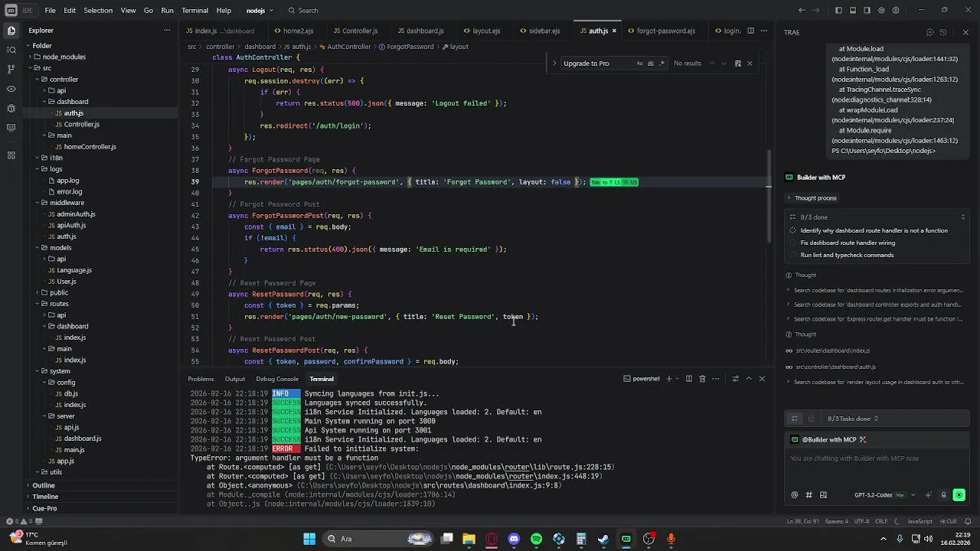
Task: Toggle Match Case in find widget
Action: (x=639, y=64)
